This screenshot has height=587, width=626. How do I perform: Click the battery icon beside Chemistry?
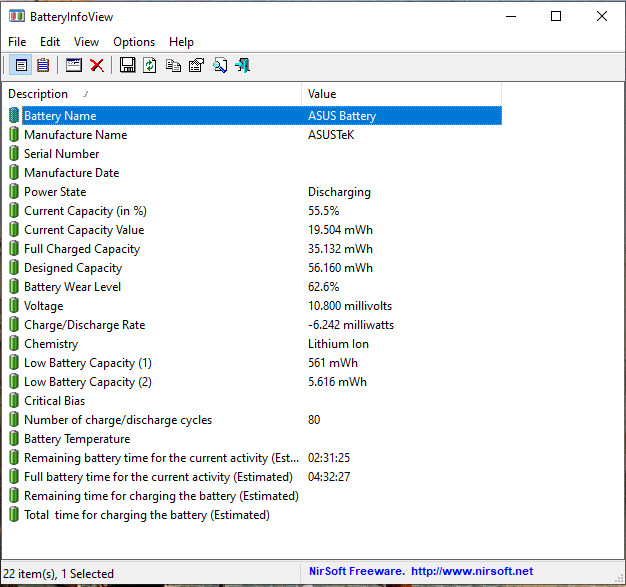pos(14,344)
